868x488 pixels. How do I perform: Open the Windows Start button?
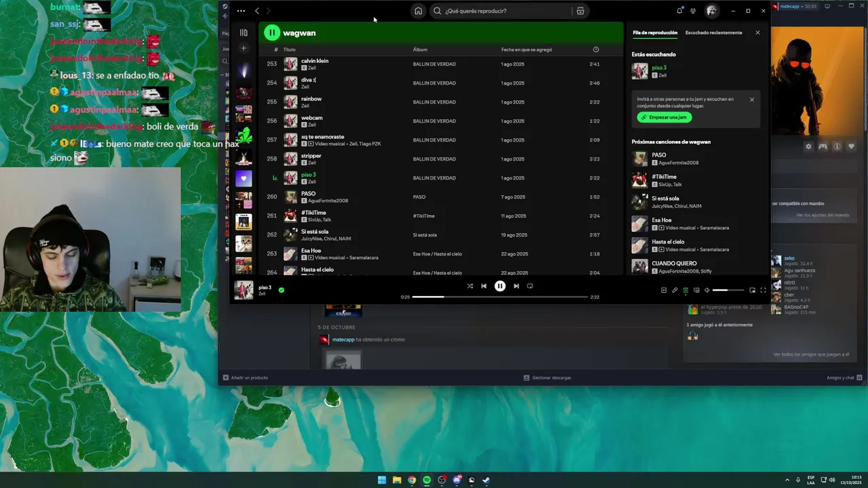(382, 480)
